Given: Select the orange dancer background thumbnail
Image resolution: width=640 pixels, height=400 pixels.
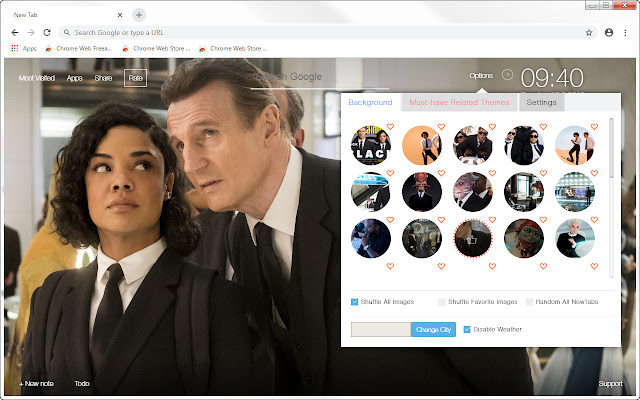Looking at the screenshot, I should pyautogui.click(x=422, y=145).
